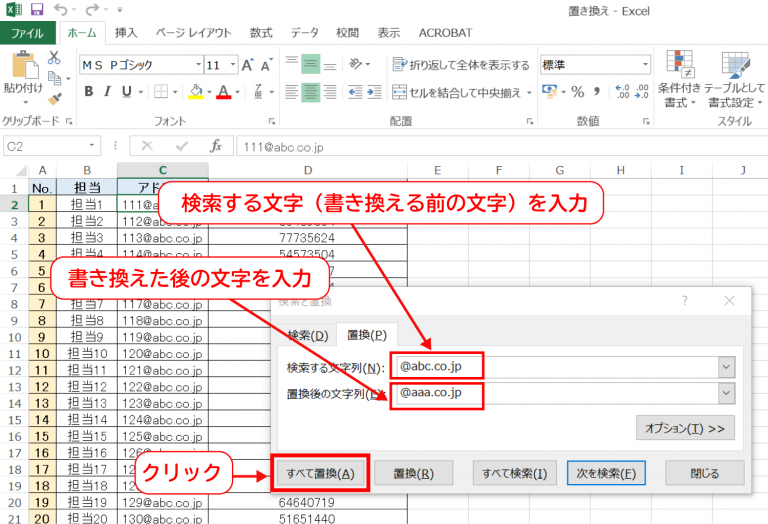Expand オプション(T) >> options
Viewport: 768px width, 524px height.
(x=685, y=429)
